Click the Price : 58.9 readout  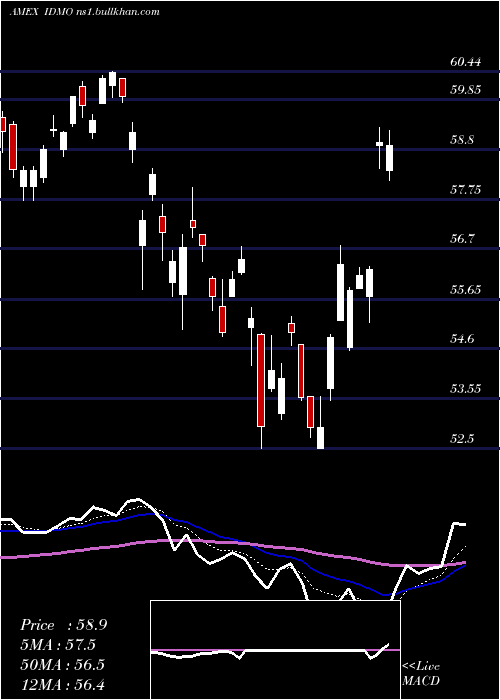[63, 625]
